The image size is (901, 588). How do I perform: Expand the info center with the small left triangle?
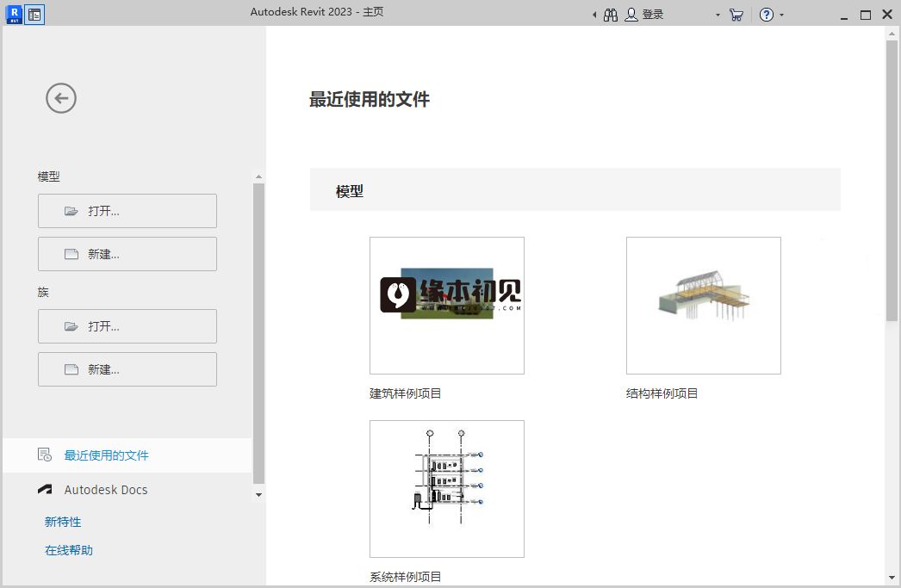594,15
